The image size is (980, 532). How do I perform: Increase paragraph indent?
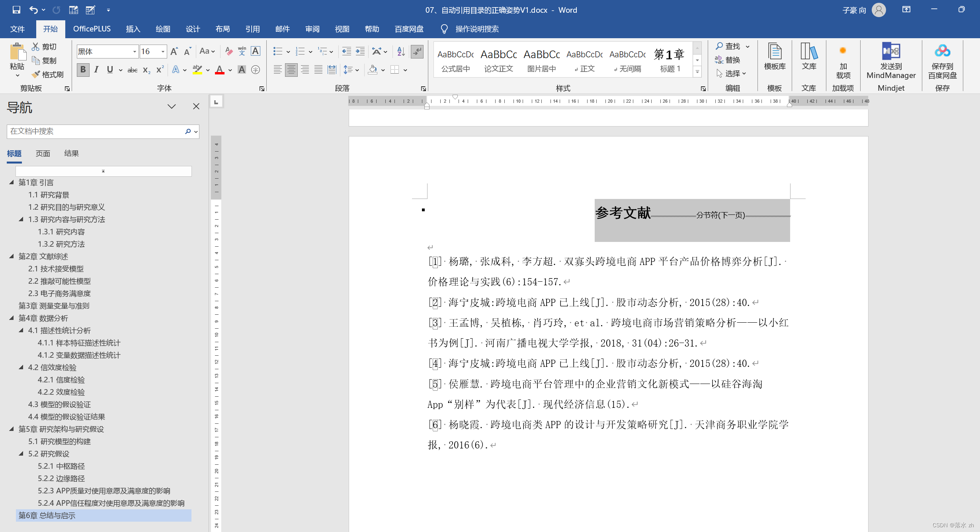click(x=360, y=51)
